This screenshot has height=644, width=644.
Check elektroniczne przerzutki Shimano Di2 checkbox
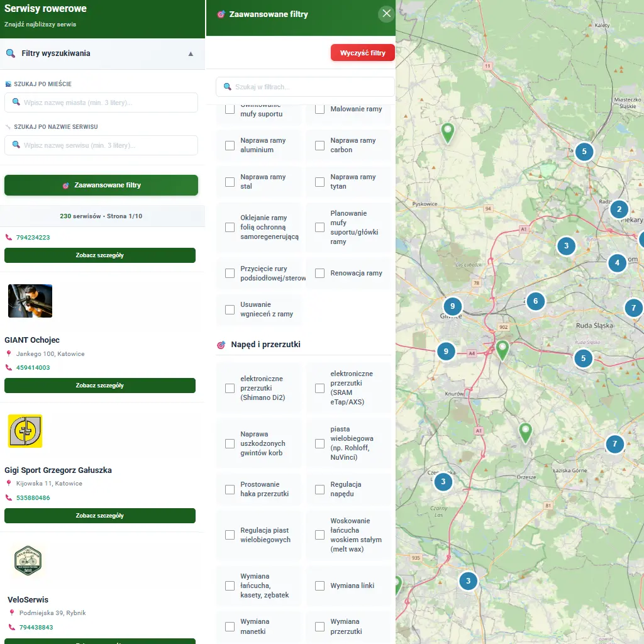230,388
